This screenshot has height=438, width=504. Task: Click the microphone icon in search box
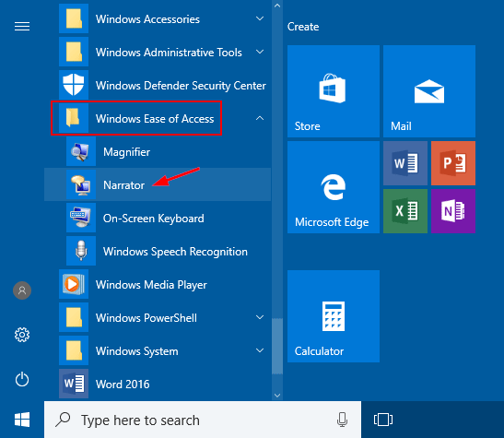pyautogui.click(x=342, y=420)
